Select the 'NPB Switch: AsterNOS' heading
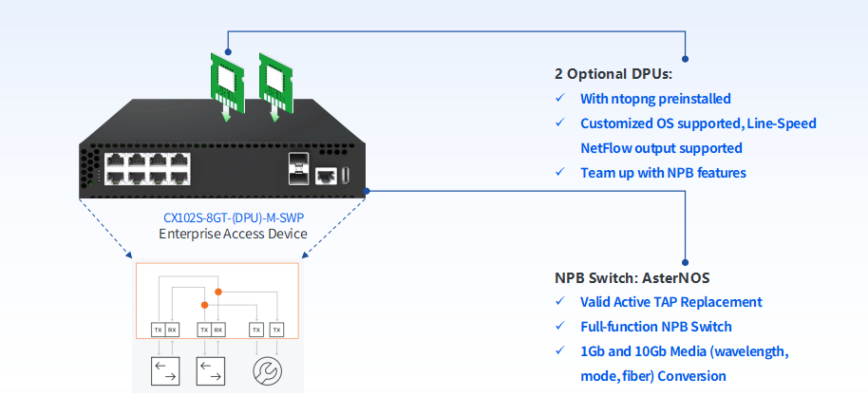Image resolution: width=868 pixels, height=397 pixels. coord(632,278)
